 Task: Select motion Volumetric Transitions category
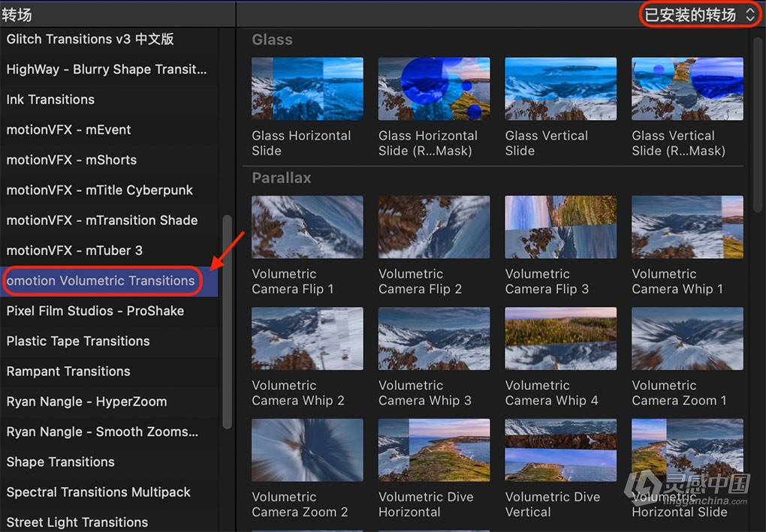pos(101,281)
